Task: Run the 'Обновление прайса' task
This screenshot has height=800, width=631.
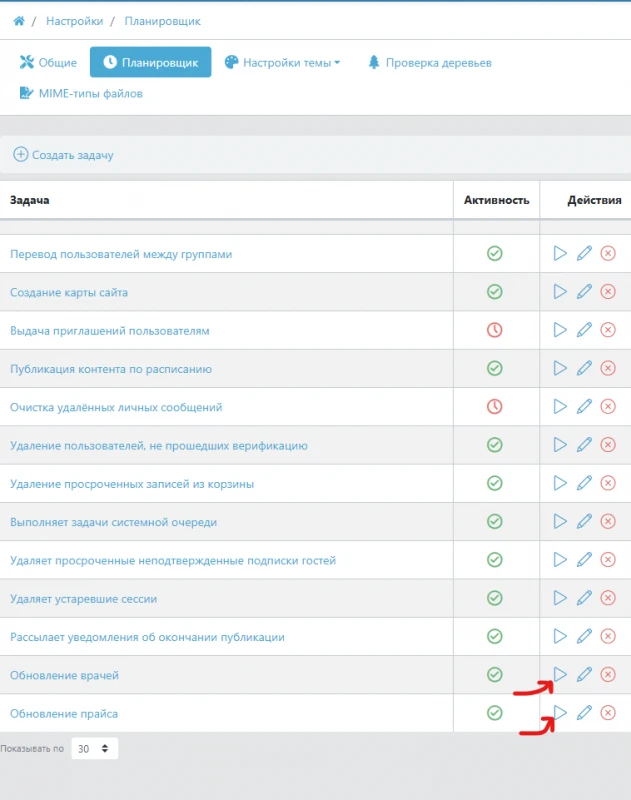Action: pos(560,713)
